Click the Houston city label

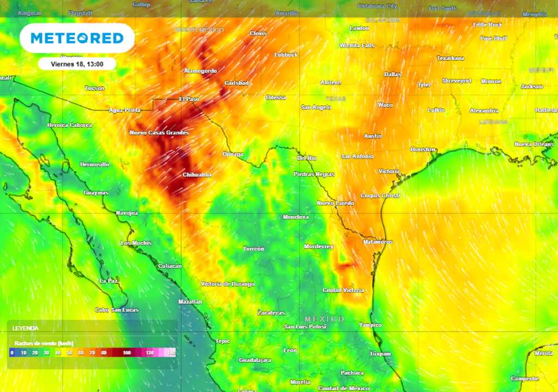(x=423, y=149)
